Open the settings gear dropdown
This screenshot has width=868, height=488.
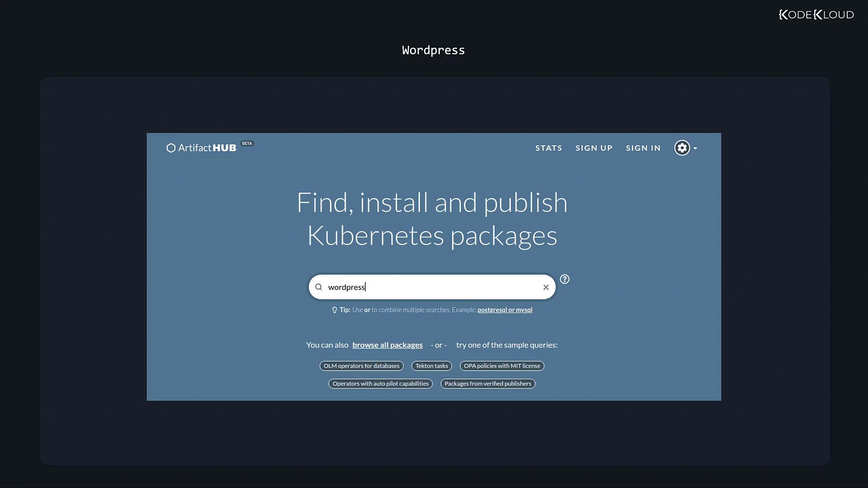pos(685,148)
